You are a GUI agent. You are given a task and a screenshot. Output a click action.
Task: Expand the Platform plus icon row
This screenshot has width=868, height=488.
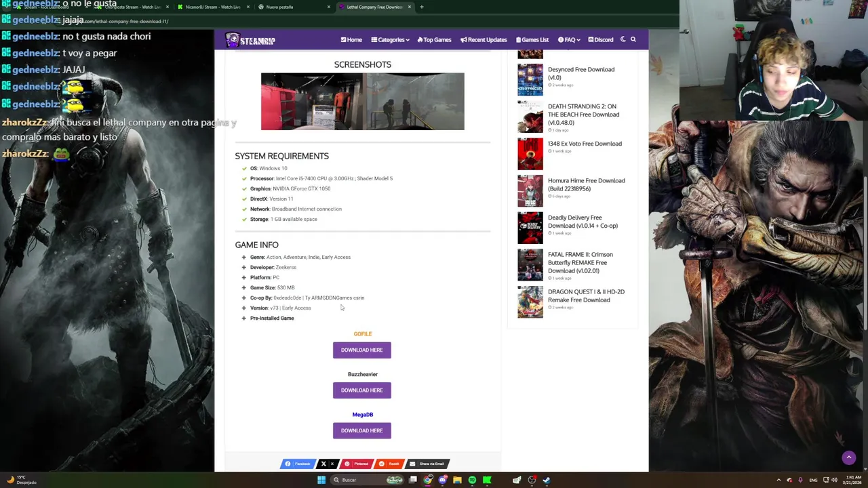coord(244,278)
